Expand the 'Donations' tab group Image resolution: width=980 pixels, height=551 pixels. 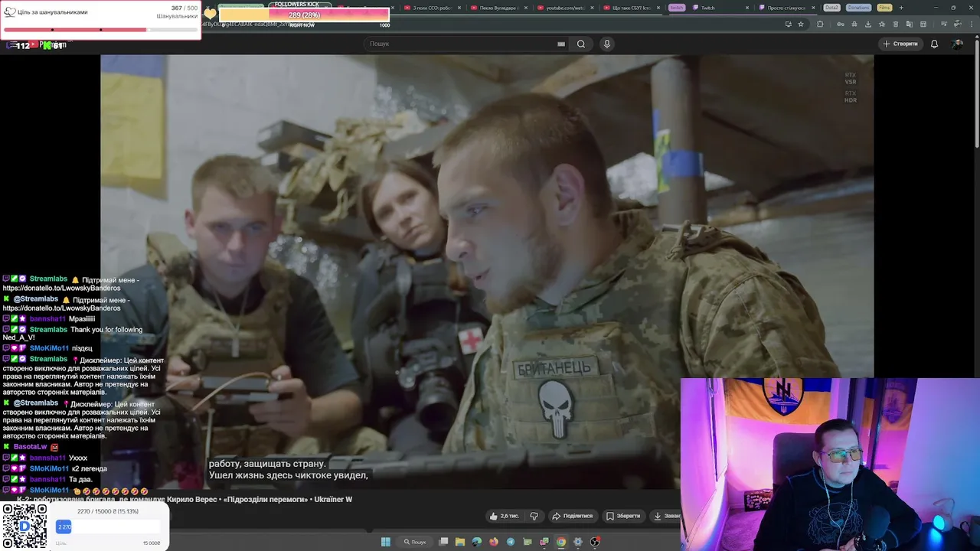point(858,8)
